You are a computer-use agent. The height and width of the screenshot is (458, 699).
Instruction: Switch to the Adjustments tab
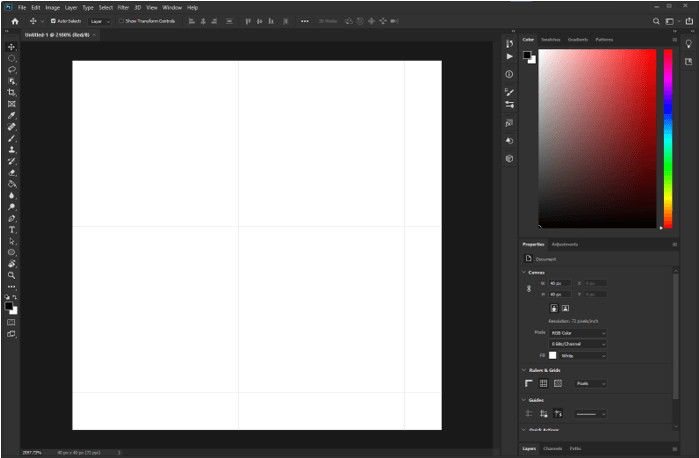[x=565, y=244]
